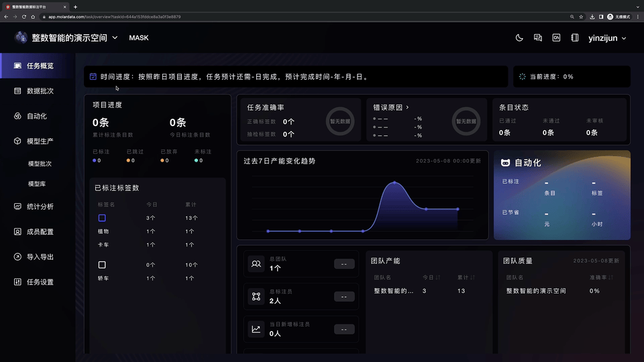
Task: Open 导入导出 in sidebar
Action: 38,257
